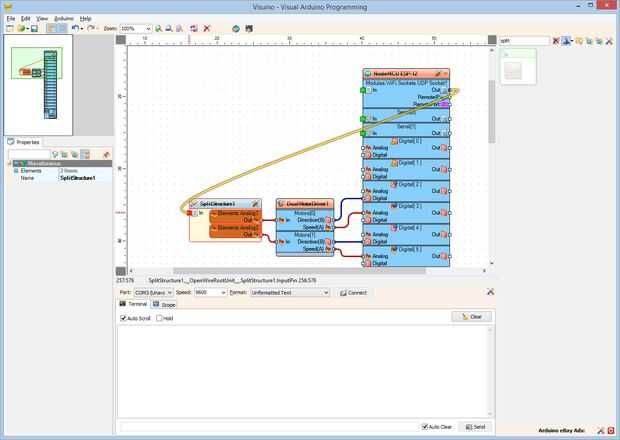This screenshot has width=620, height=440.
Task: Click the tools icon beside the Connect button row
Action: (490, 292)
